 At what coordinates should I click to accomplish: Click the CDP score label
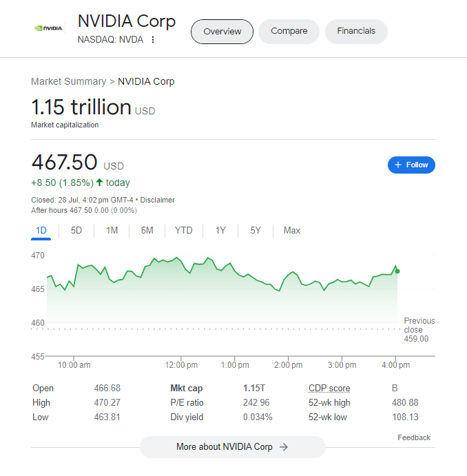coord(329,389)
